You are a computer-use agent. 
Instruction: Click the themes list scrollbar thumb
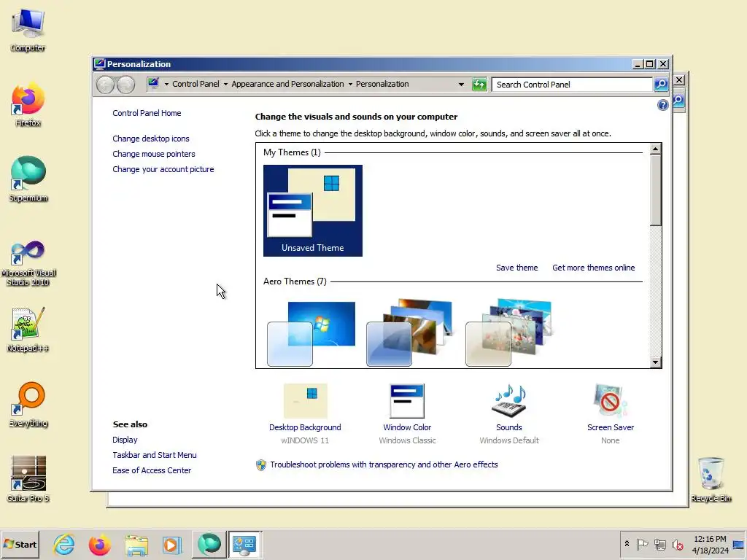656,190
